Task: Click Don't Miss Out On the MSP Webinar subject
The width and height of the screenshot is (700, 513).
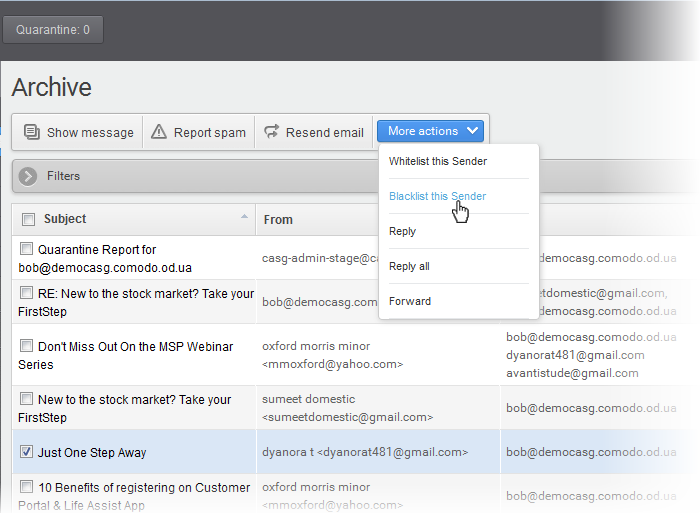Action: pyautogui.click(x=125, y=355)
